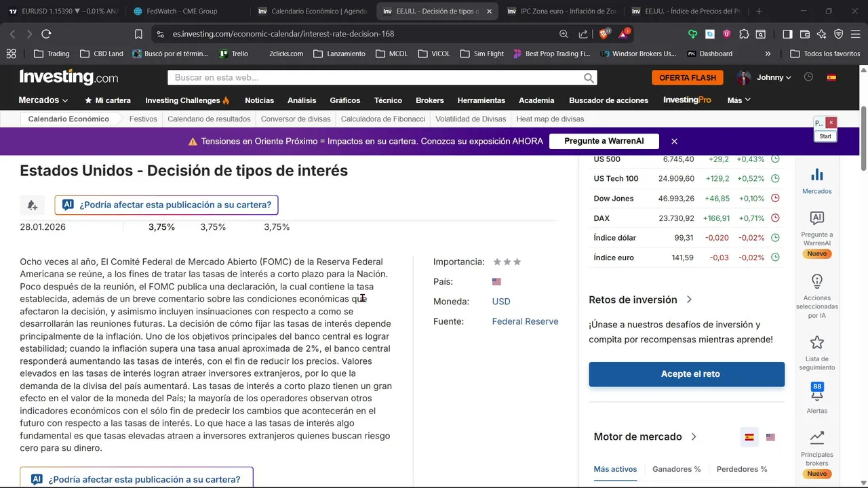Click the browser address bar URL
Screen dimensions: 868x488
pyautogui.click(x=283, y=34)
